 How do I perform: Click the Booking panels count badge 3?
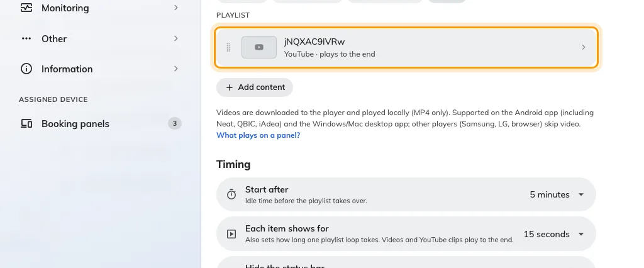click(175, 123)
